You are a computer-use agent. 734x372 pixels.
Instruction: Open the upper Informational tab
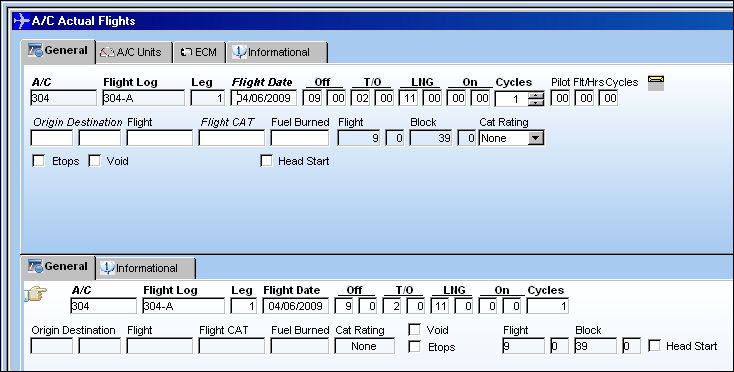(277, 52)
